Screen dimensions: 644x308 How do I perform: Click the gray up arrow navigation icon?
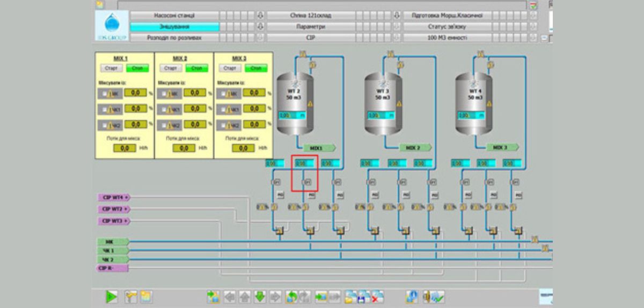245,297
